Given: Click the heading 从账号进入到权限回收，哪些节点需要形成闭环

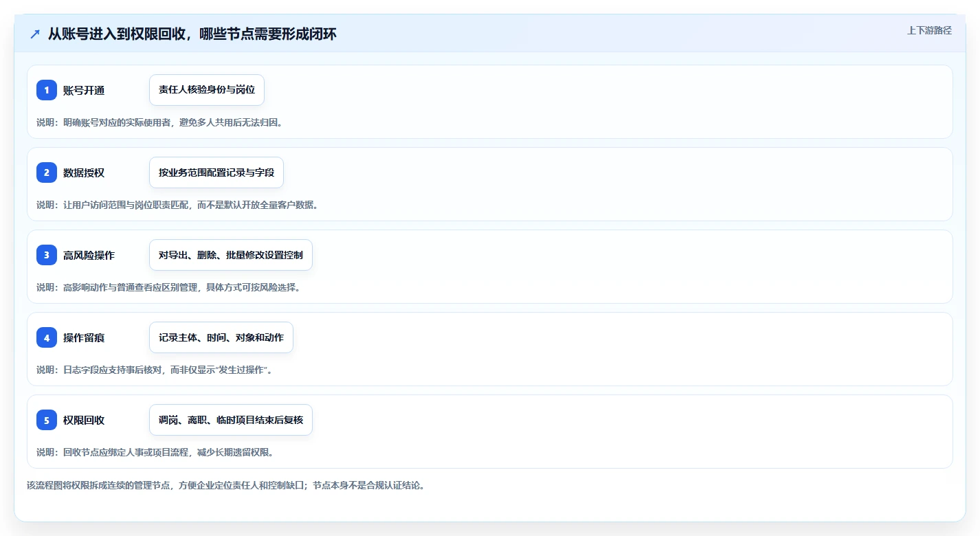Looking at the screenshot, I should point(192,34).
